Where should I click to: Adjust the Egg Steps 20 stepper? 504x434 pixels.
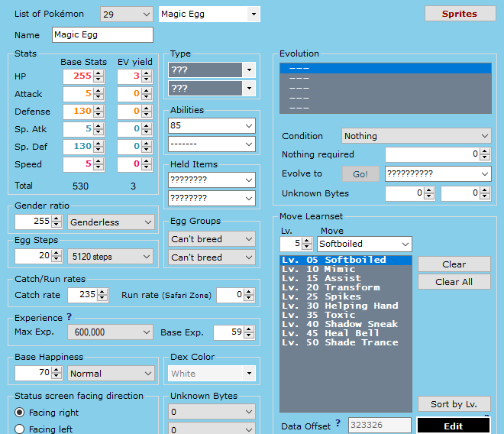pyautogui.click(x=57, y=256)
